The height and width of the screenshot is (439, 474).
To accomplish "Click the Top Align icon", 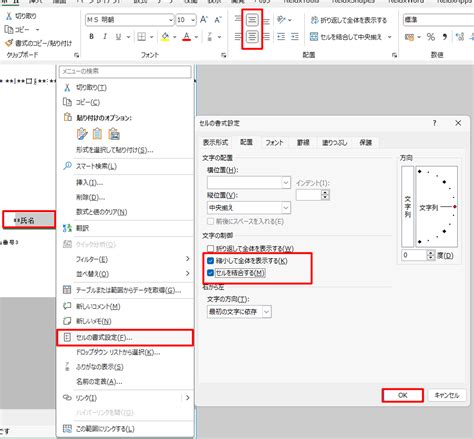I will 238,20.
